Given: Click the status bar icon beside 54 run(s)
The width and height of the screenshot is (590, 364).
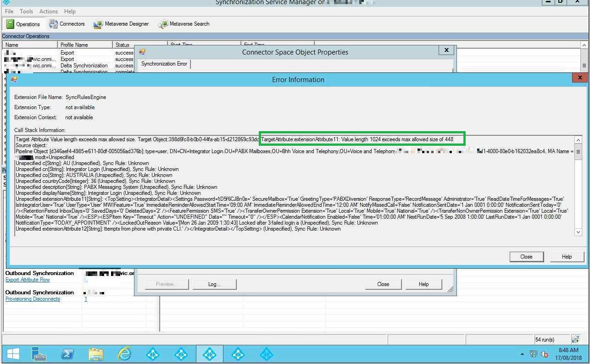Looking at the screenshot, I should point(576,339).
